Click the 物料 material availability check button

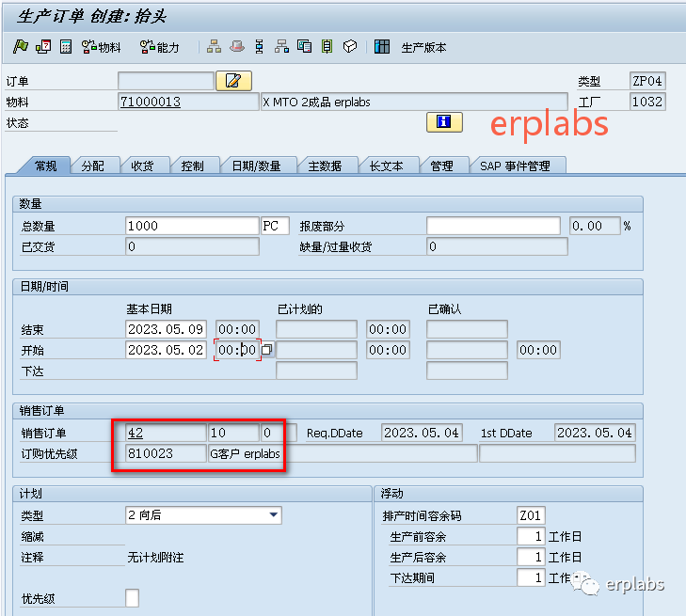pyautogui.click(x=102, y=47)
